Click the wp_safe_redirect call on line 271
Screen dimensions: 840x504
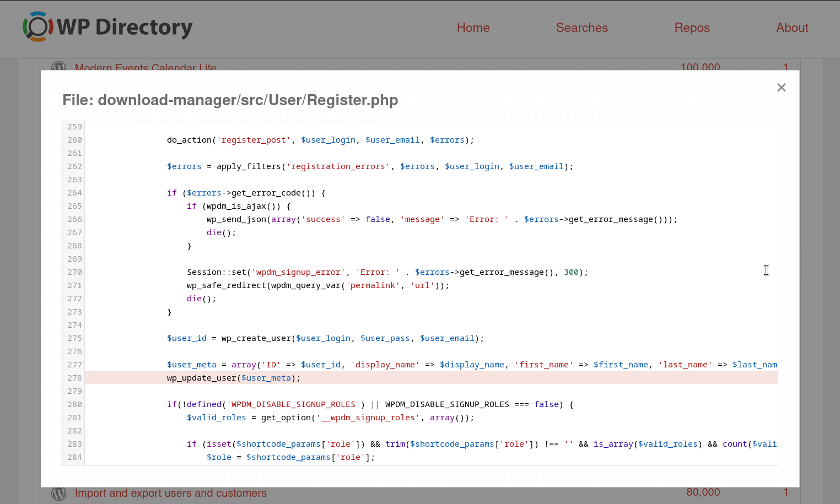(x=227, y=285)
